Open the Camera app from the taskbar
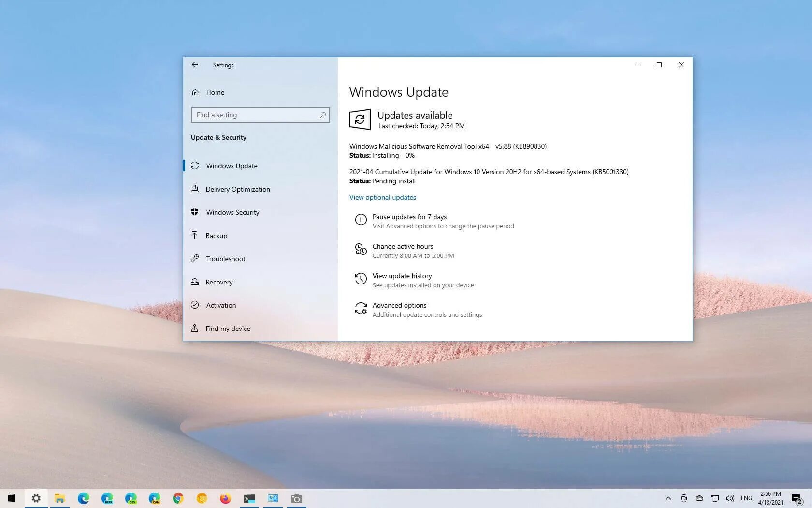This screenshot has height=508, width=812. pyautogui.click(x=296, y=498)
